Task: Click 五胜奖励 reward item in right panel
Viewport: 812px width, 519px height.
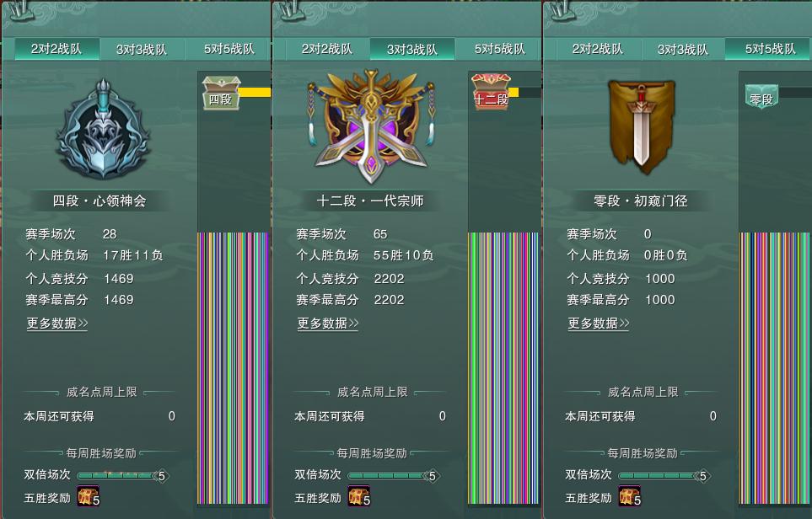Action: [x=630, y=496]
